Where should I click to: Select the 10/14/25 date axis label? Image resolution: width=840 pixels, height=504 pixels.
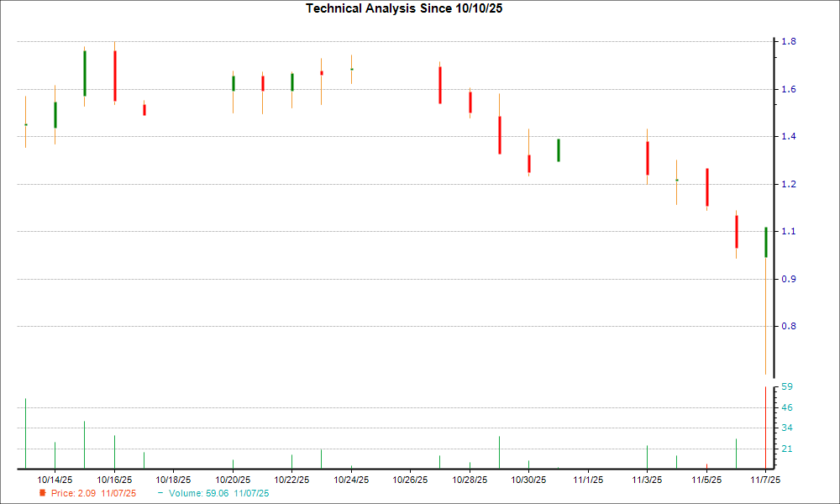click(55, 479)
